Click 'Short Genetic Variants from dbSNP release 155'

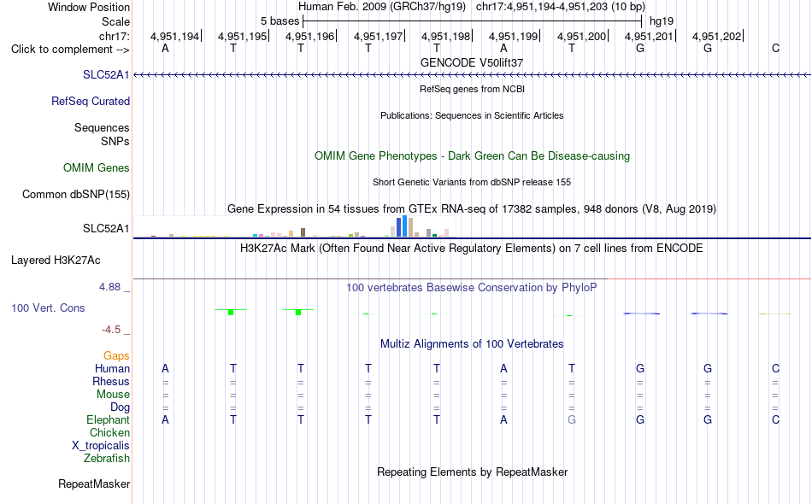[472, 182]
